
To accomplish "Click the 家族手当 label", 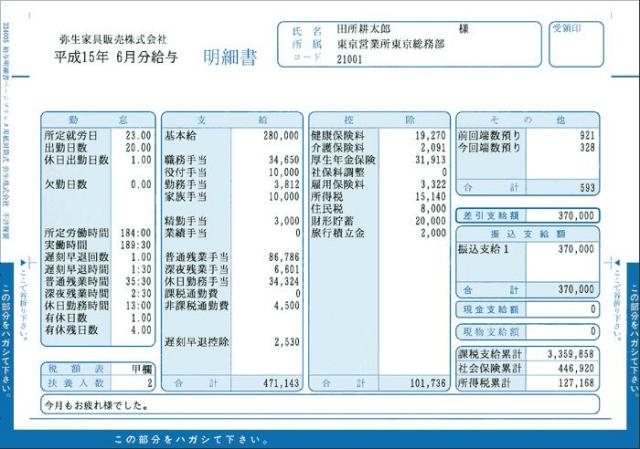I will click(186, 197).
